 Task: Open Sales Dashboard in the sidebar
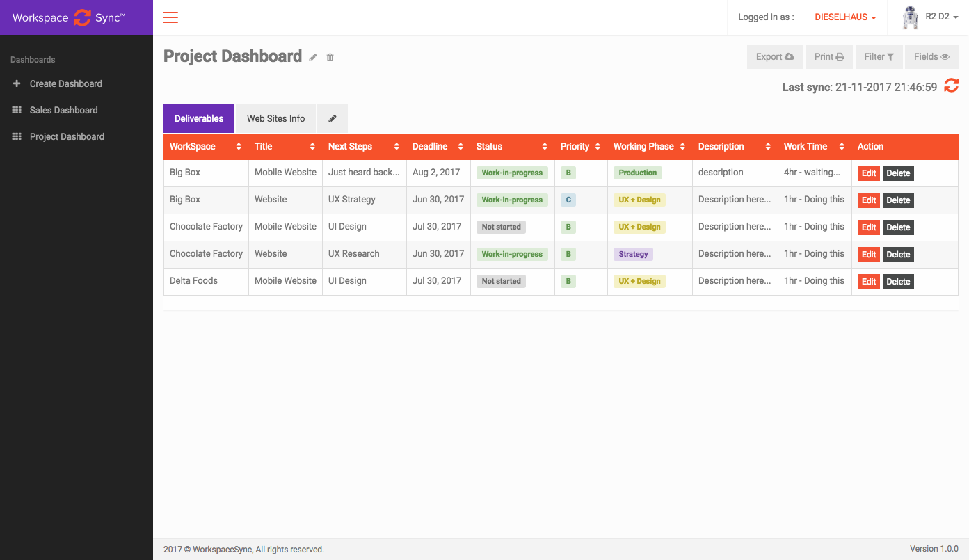pyautogui.click(x=63, y=110)
